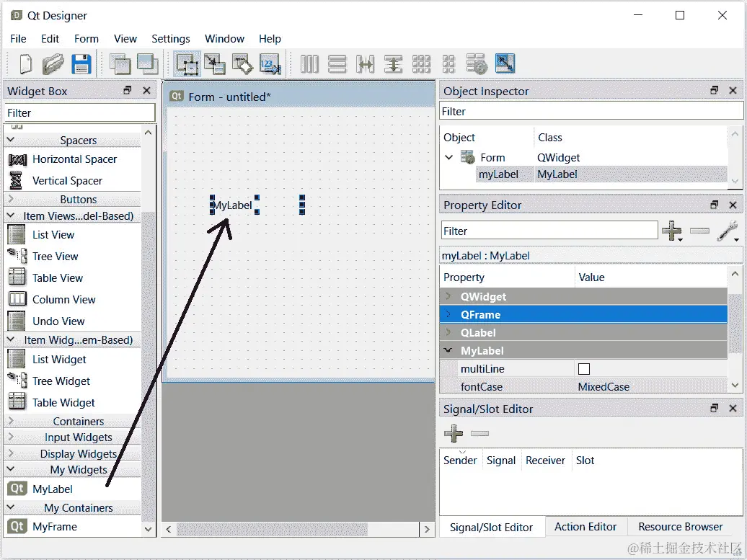Float the Signal/Slot Editor panel

pos(714,408)
